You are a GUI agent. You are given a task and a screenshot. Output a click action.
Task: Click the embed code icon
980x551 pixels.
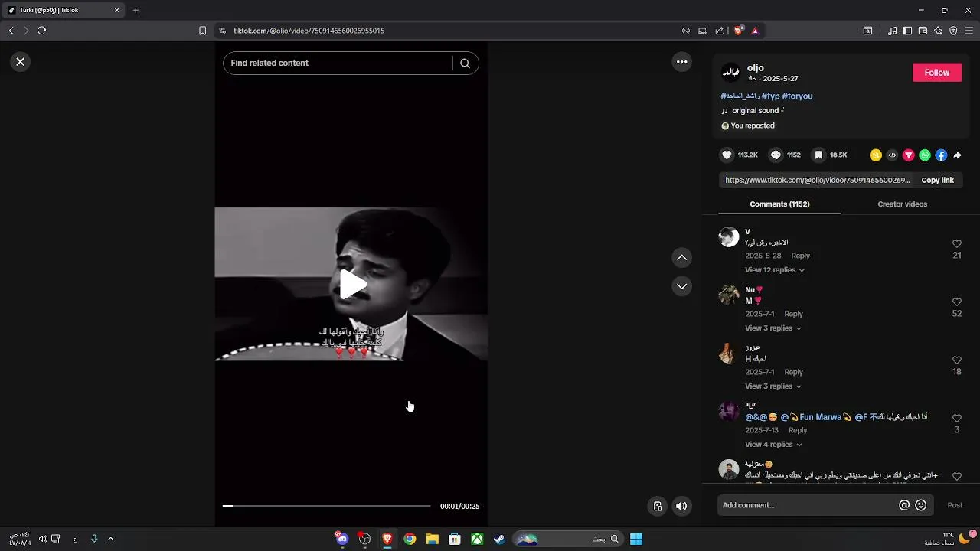click(x=892, y=155)
